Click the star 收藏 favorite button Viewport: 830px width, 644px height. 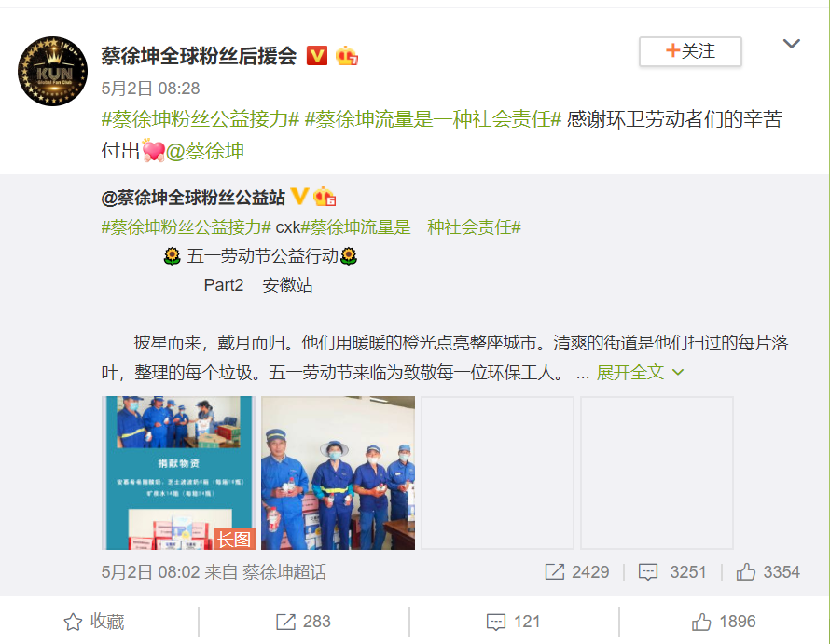(x=93, y=622)
